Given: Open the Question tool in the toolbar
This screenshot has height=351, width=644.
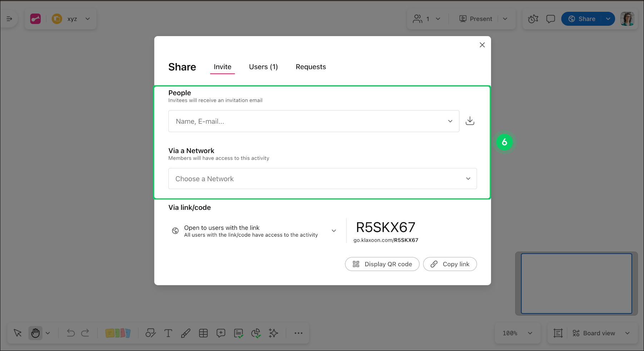Looking at the screenshot, I should coord(238,333).
